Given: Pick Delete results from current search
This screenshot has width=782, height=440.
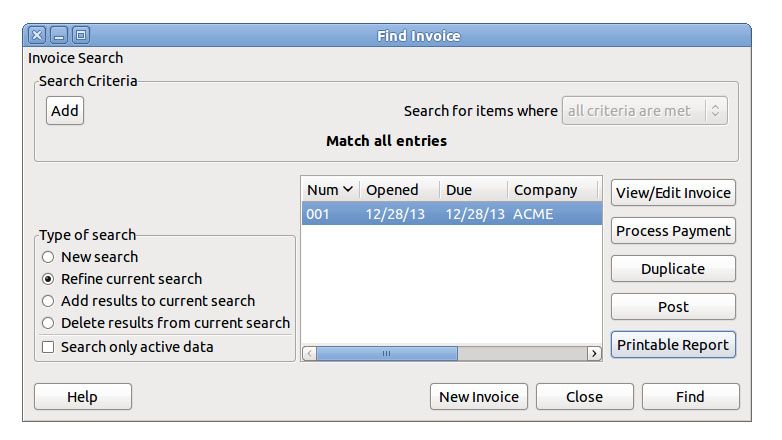Looking at the screenshot, I should pos(48,323).
